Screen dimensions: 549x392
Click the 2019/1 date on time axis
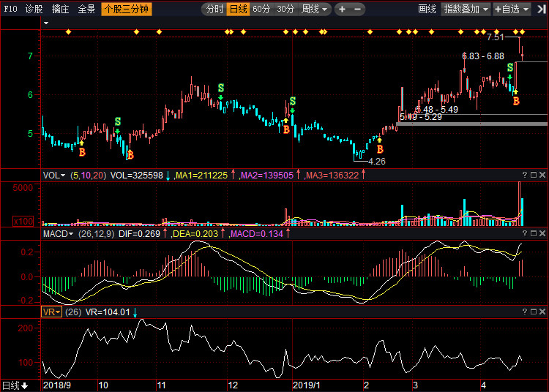click(307, 385)
